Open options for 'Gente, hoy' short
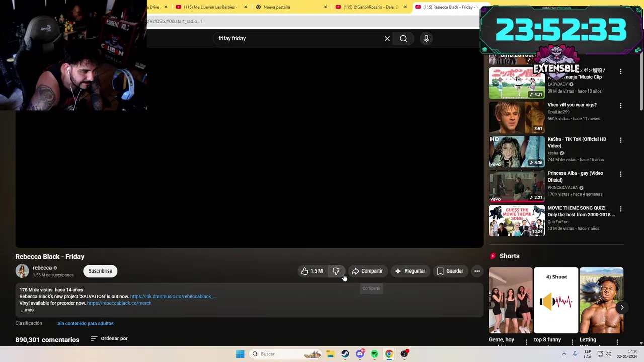 point(527,342)
